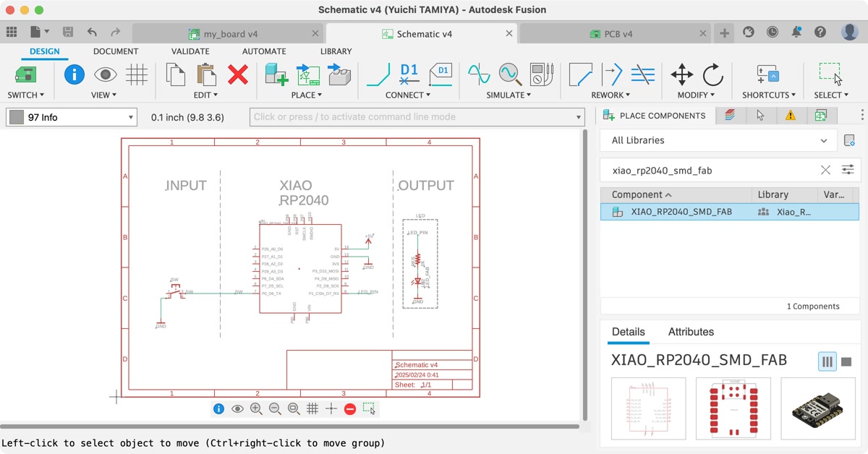Toggle the eye icon in canvas toolbar
This screenshot has height=454, width=868.
(237, 408)
